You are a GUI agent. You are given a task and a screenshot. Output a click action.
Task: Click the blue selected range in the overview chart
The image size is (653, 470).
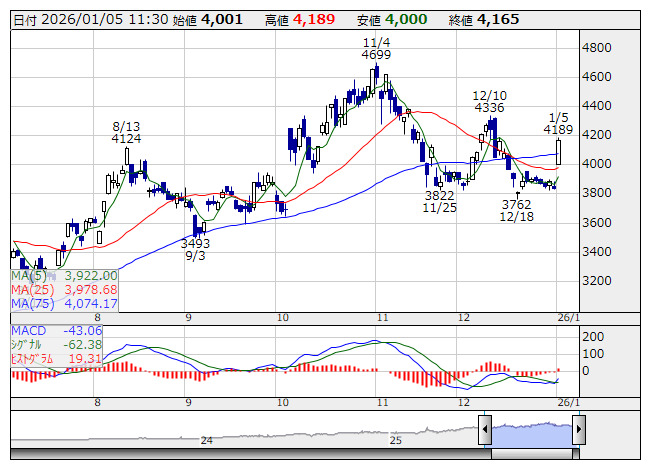point(531,432)
